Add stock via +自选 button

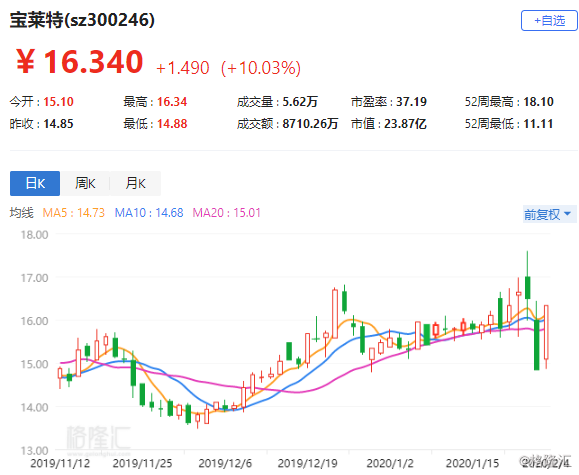pos(549,20)
